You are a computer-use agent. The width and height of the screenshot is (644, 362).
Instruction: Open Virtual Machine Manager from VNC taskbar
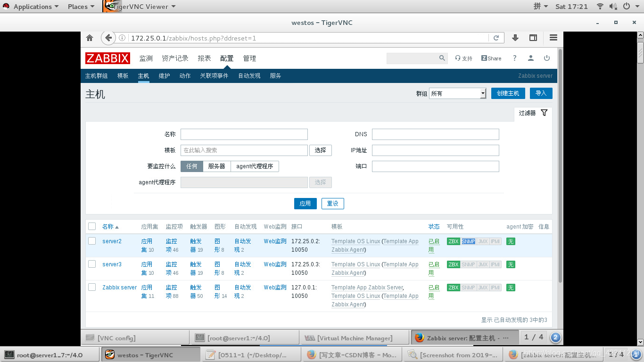tap(355, 338)
